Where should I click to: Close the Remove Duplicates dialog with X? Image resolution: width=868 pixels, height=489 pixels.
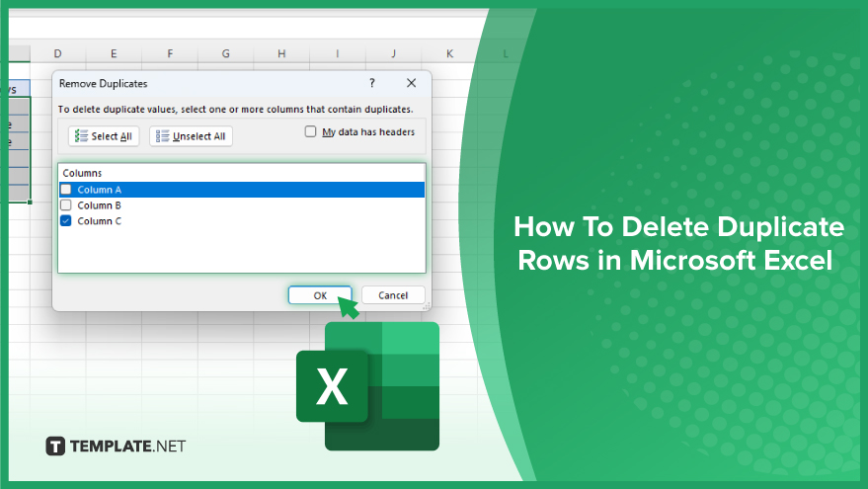(x=412, y=83)
